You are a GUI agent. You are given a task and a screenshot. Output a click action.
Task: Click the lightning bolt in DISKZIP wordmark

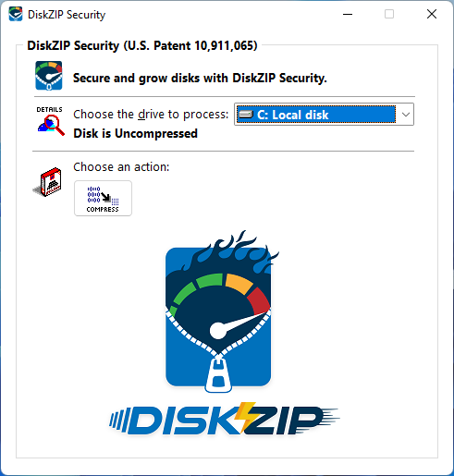(246, 417)
